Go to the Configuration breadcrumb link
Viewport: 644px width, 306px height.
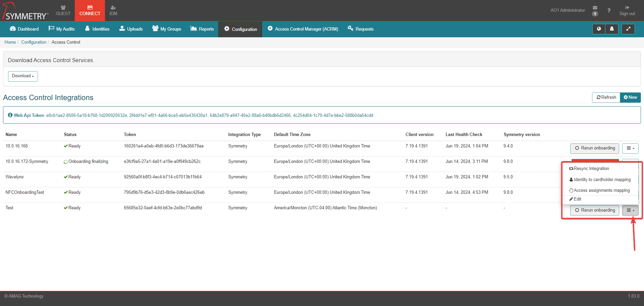click(34, 42)
